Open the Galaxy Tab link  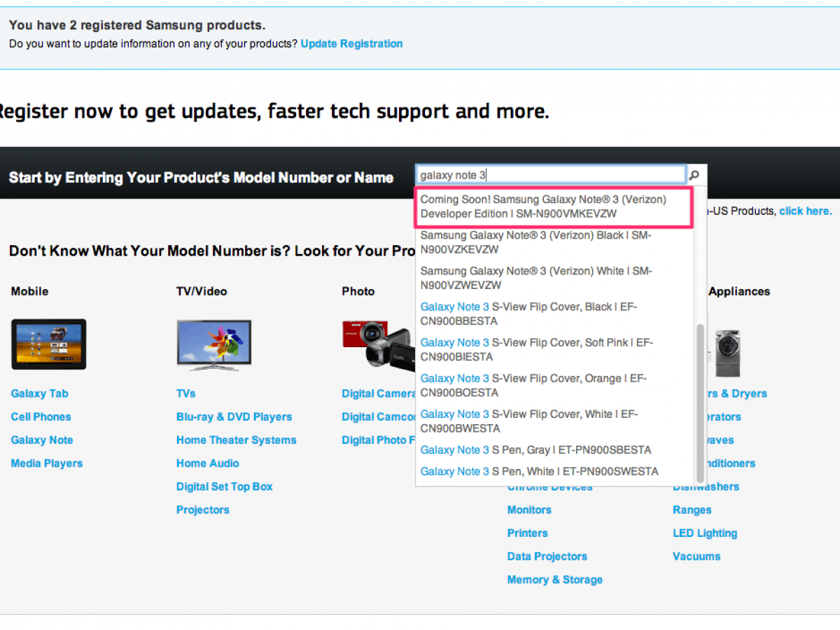(40, 393)
